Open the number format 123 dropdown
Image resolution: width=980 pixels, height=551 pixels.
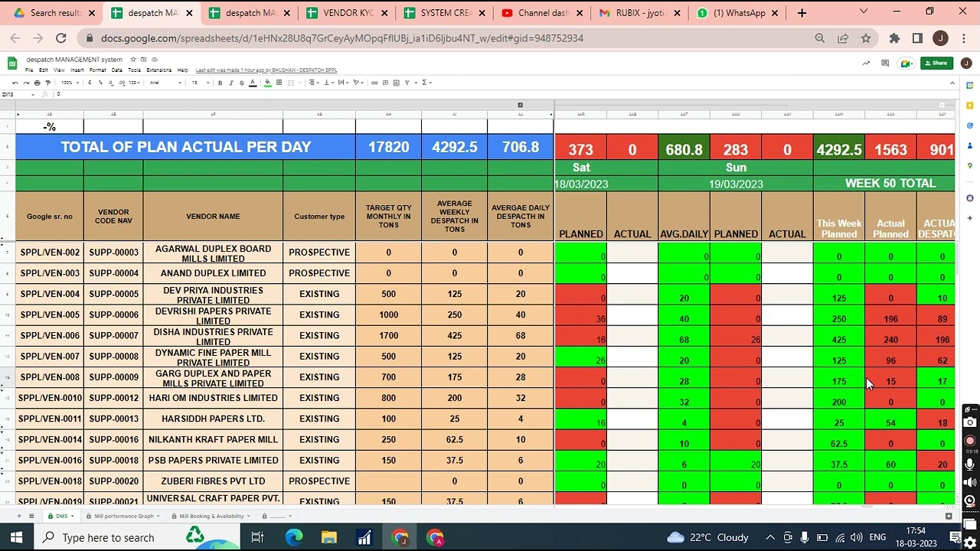134,83
